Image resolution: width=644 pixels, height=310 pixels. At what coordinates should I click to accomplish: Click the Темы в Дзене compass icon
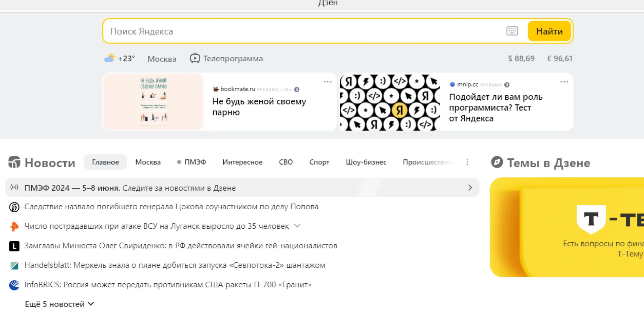pos(497,162)
